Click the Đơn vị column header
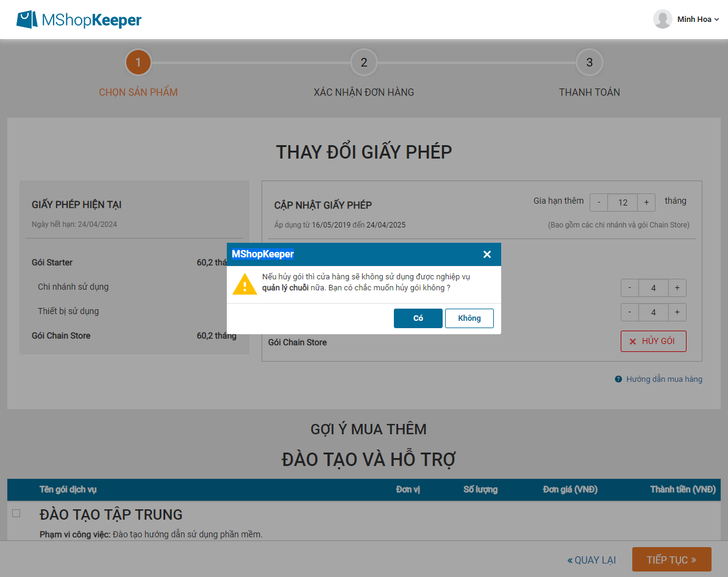The width and height of the screenshot is (728, 577). pyautogui.click(x=408, y=489)
